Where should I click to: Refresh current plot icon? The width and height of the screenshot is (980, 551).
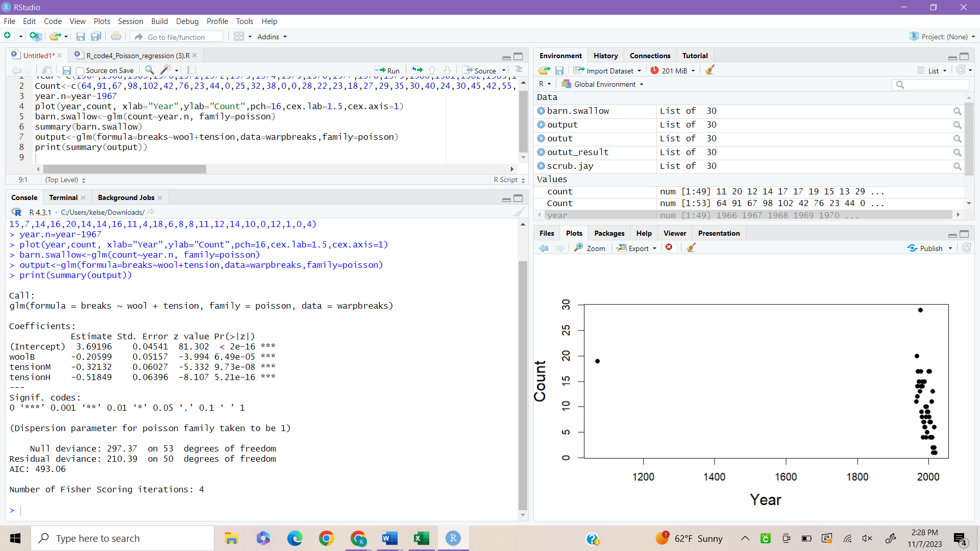coord(966,247)
